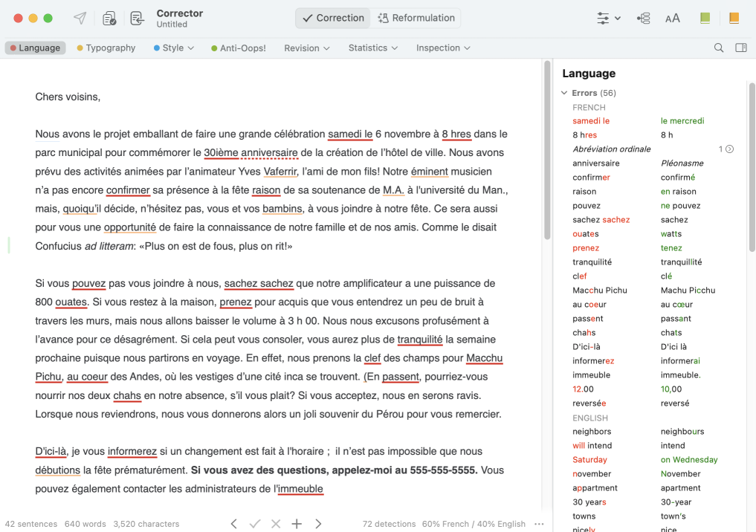Expand the Abréviation ordinale detail arrow
756x532 pixels.
(x=729, y=149)
